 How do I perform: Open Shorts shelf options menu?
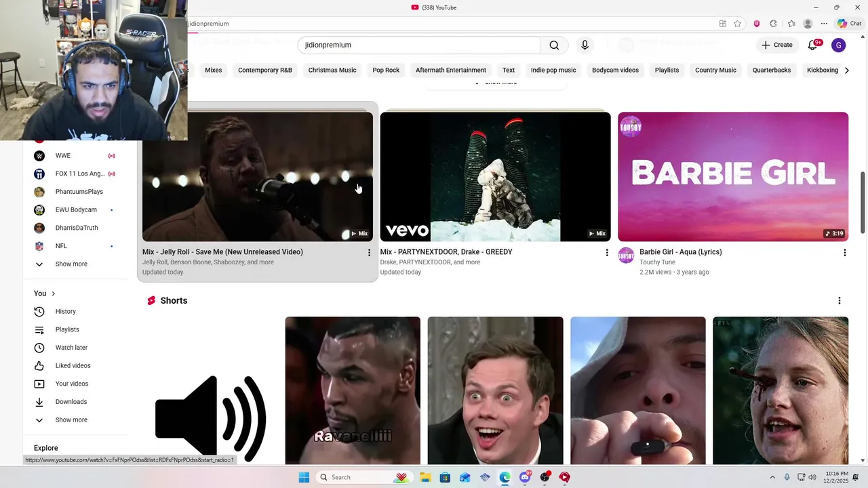(x=839, y=301)
